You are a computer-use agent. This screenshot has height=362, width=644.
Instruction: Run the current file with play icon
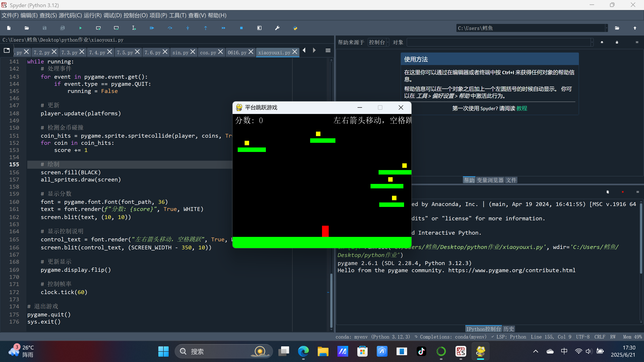pos(80,28)
